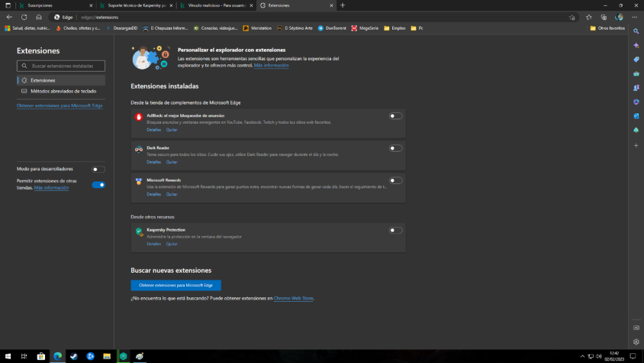Image resolution: width=644 pixels, height=363 pixels.
Task: Click Más información in the header text
Action: click(x=271, y=65)
